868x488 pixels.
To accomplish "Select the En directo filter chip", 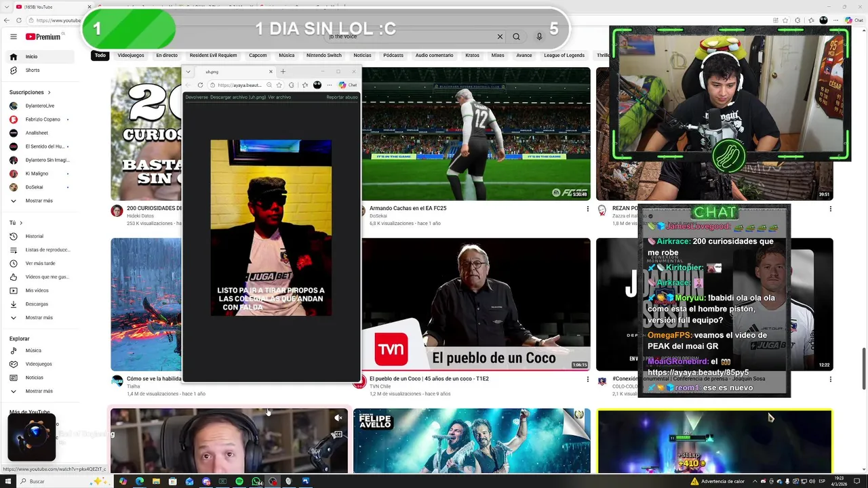I will coord(167,55).
